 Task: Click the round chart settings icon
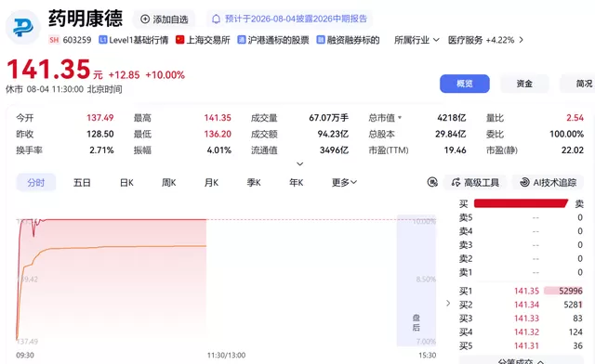point(432,182)
